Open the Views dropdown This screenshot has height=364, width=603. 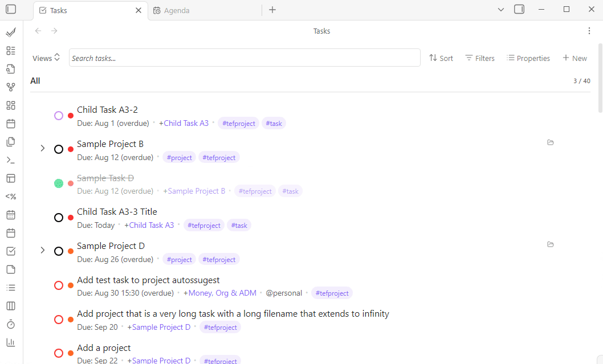pyautogui.click(x=46, y=58)
